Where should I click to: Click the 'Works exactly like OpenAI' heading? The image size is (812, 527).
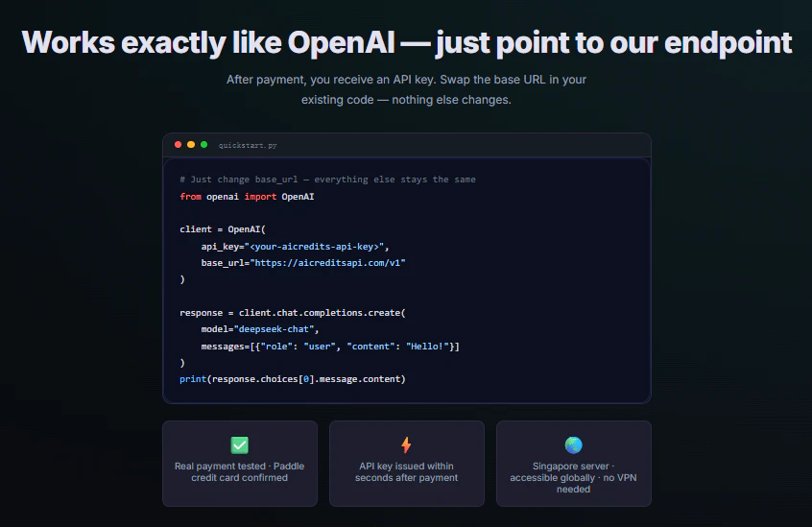407,42
